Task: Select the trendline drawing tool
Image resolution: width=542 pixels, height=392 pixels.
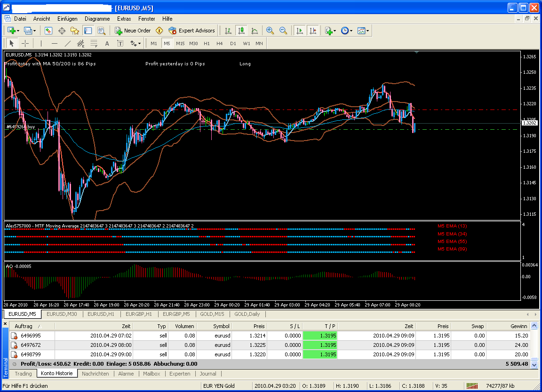Action: (67, 43)
